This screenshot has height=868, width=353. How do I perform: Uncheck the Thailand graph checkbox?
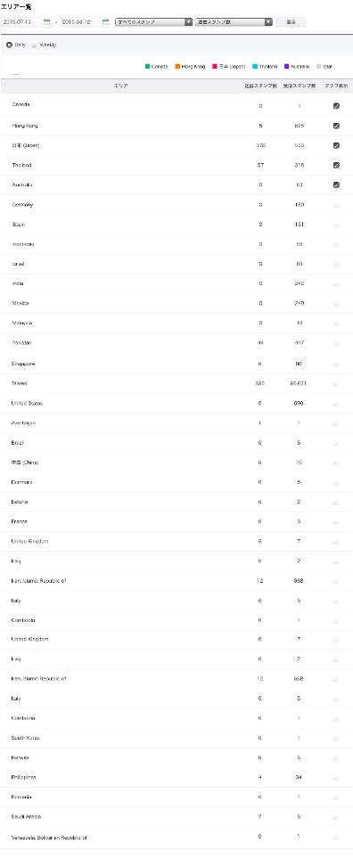pos(336,165)
